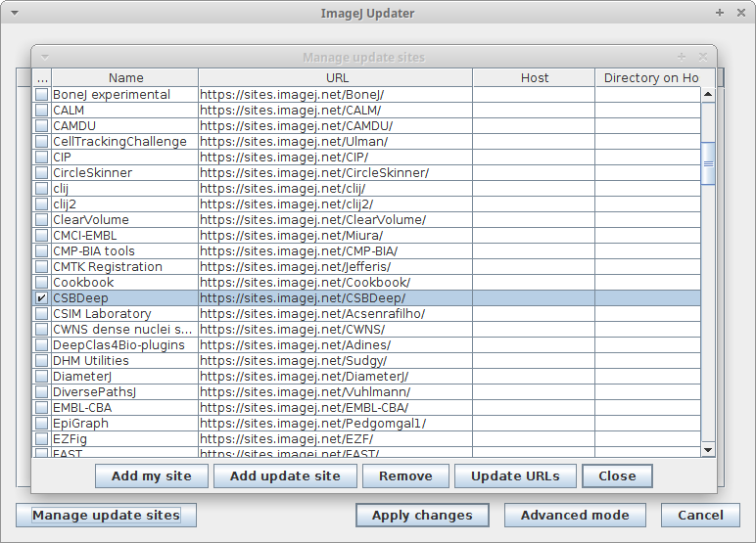Image resolution: width=756 pixels, height=543 pixels.
Task: Enable the clij2 update site
Action: coord(41,204)
